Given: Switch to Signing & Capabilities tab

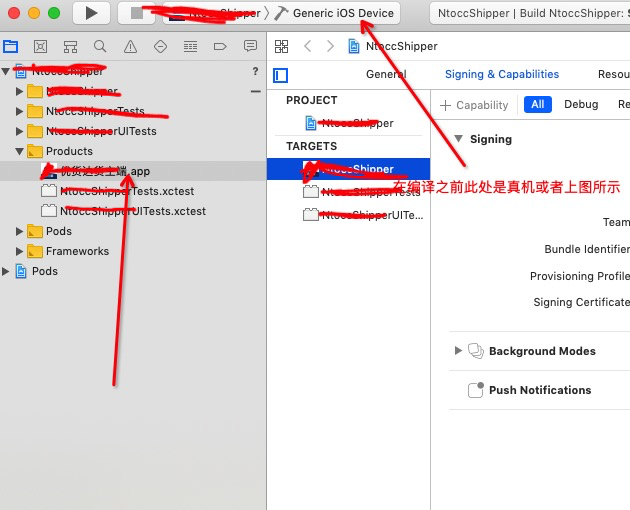Looking at the screenshot, I should pos(502,74).
